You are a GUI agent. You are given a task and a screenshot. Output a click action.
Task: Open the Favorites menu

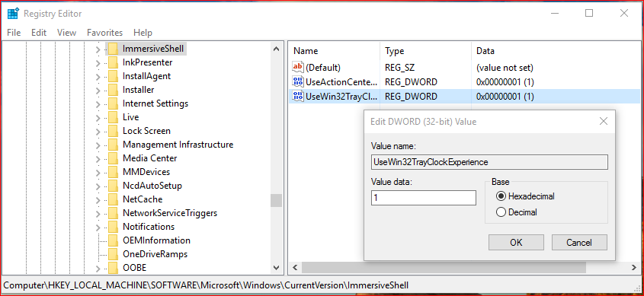click(x=104, y=33)
